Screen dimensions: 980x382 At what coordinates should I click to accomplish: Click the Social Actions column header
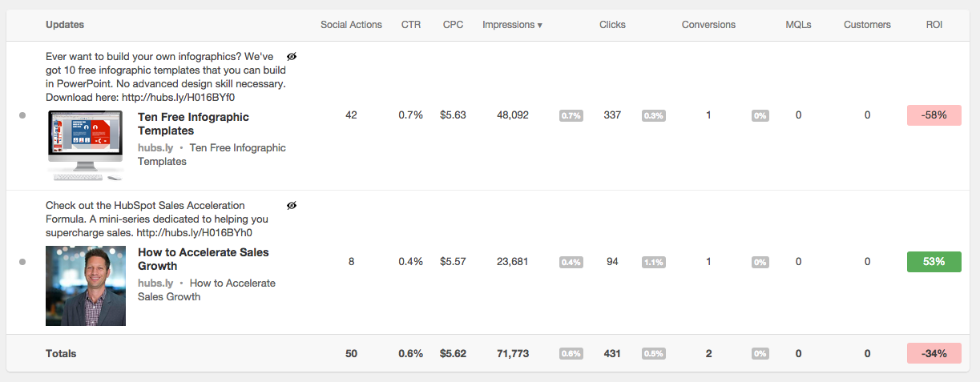click(351, 25)
